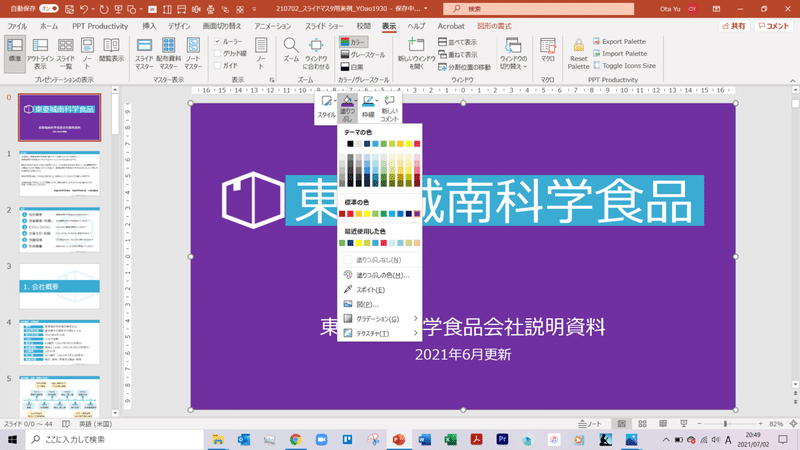Click Toggle Icons Size
Screen dimensions: 800x450
click(624, 66)
